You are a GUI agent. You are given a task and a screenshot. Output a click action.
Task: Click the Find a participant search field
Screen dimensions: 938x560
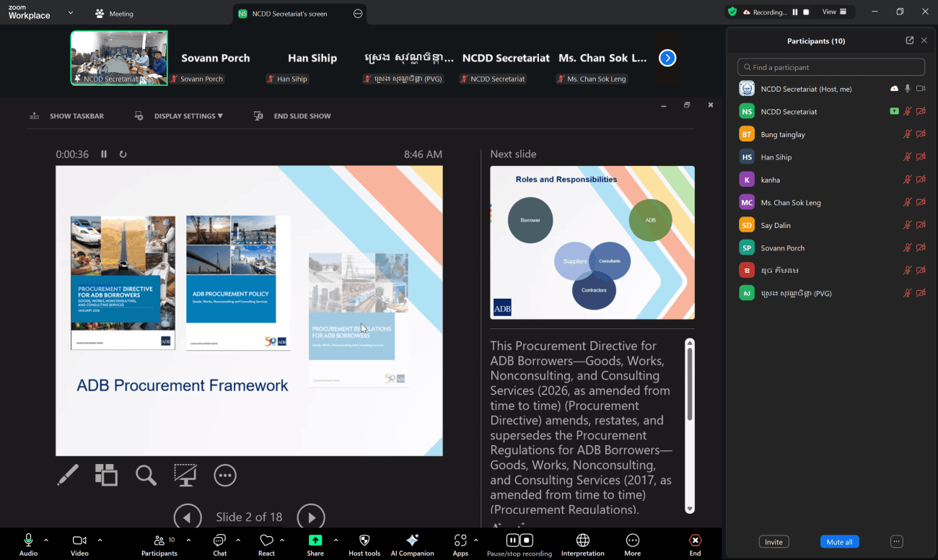coord(831,67)
